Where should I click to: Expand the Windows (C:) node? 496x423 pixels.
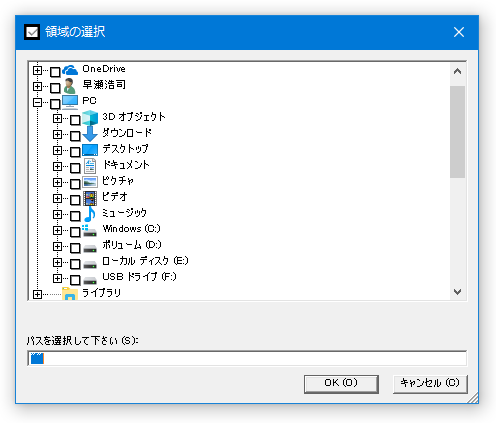click(x=57, y=230)
